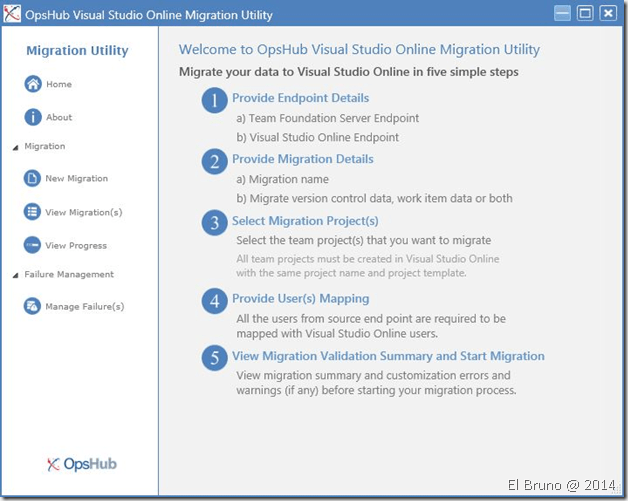The height and width of the screenshot is (501, 628).
Task: Go to Select Migration Project(s) step
Action: [x=305, y=221]
